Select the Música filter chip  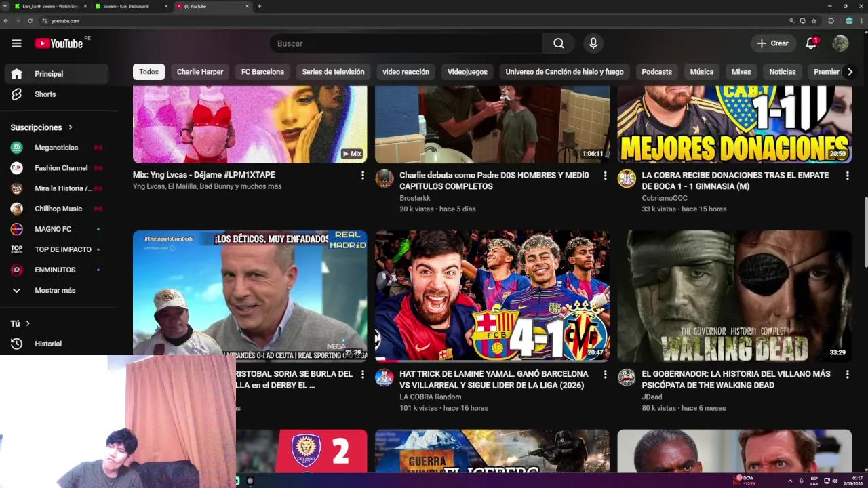point(702,72)
